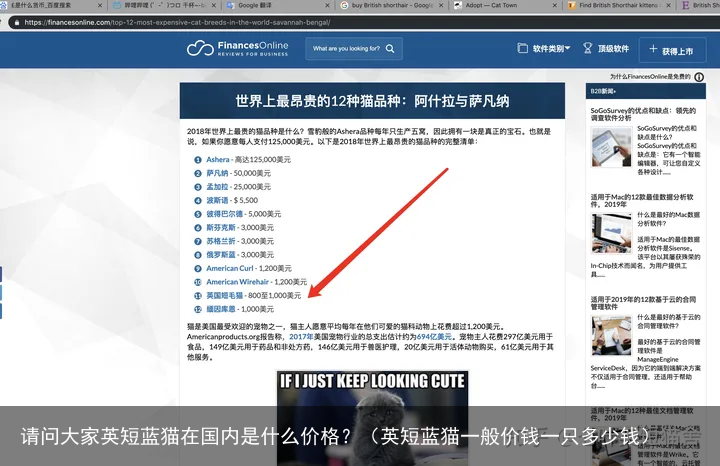The height and width of the screenshot is (466, 720).
Task: Open the 俄罗斯蓝 breed link
Action: coord(221,255)
